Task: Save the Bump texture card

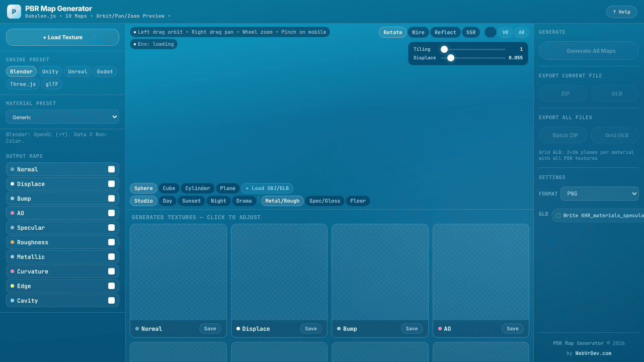Action: click(412, 328)
